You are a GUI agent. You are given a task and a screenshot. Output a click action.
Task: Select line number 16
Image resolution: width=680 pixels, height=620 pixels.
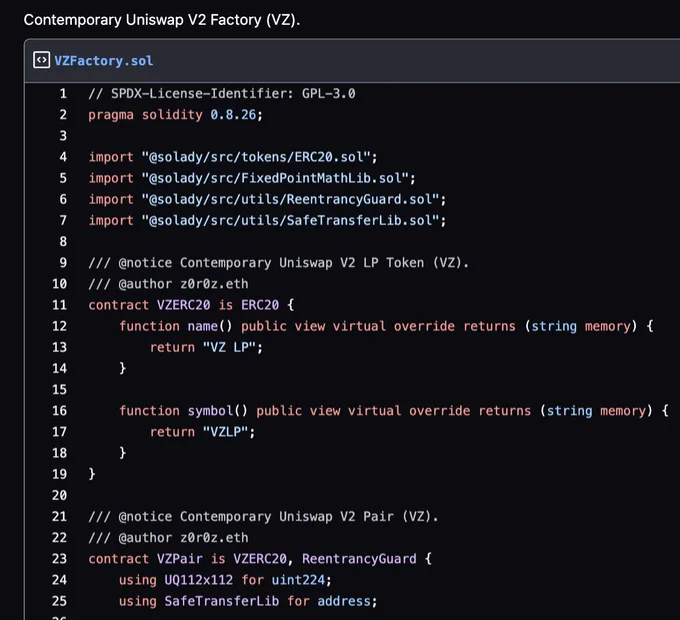[59, 411]
